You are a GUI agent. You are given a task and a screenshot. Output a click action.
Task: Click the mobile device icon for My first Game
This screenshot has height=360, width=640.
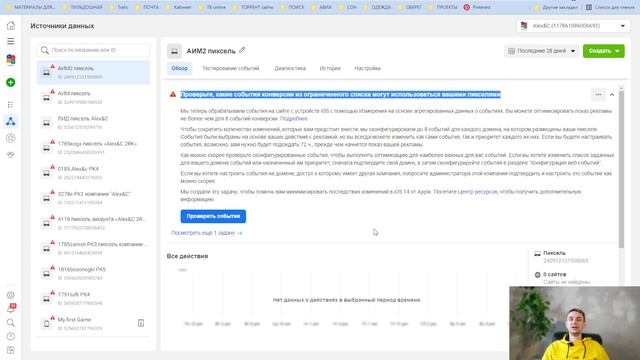pyautogui.click(x=47, y=324)
